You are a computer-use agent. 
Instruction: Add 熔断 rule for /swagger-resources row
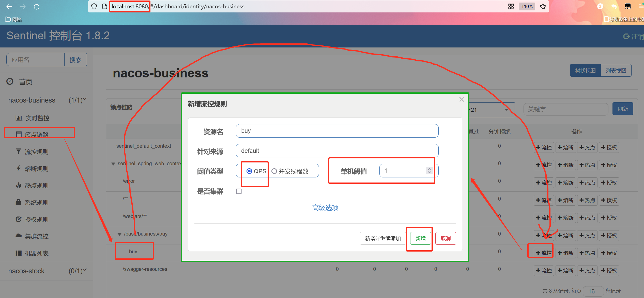[x=565, y=270]
